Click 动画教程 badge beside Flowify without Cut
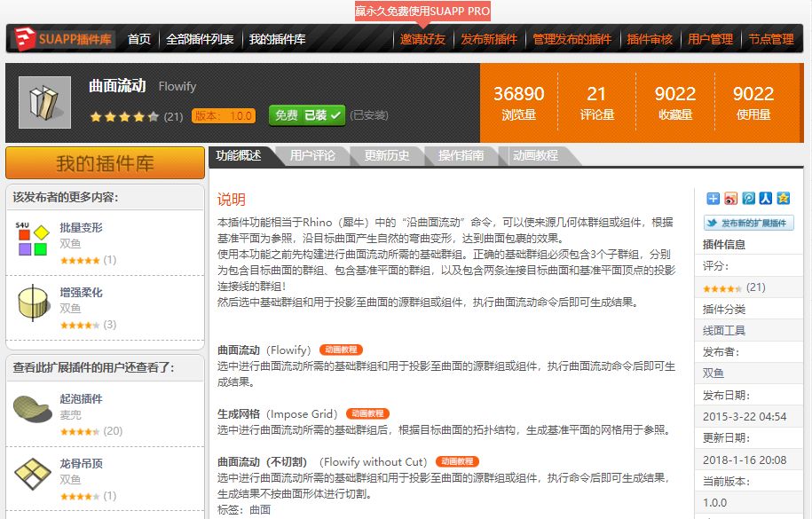The image size is (812, 519). (x=457, y=461)
